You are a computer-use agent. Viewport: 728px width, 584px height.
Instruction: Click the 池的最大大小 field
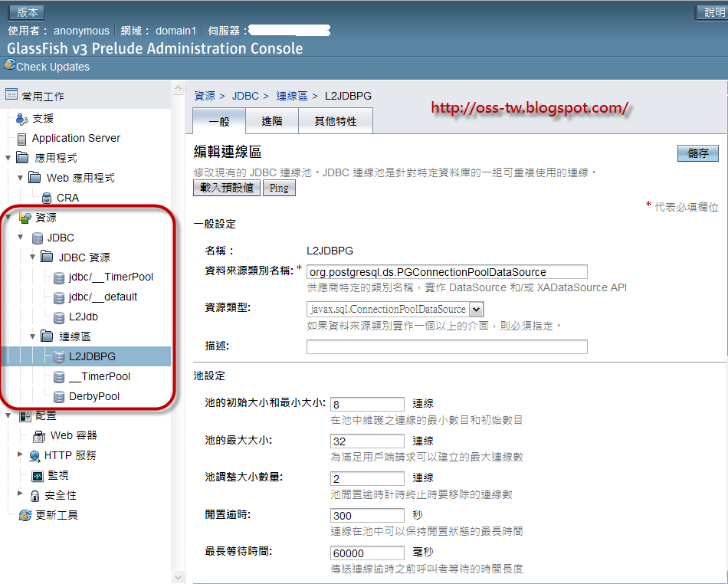367,441
